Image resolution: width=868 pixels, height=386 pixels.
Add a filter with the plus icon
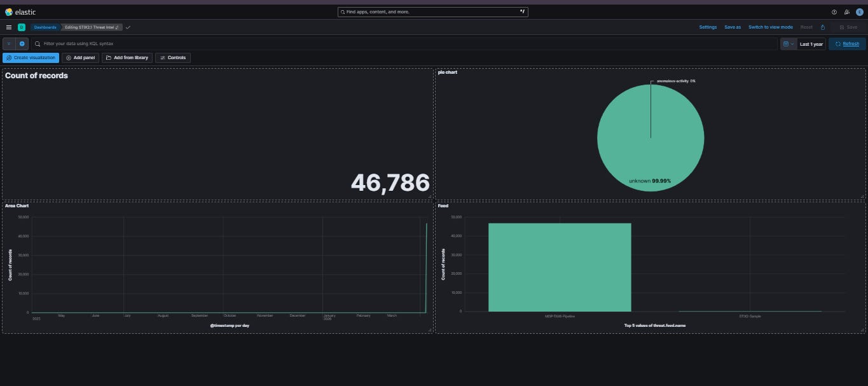22,44
